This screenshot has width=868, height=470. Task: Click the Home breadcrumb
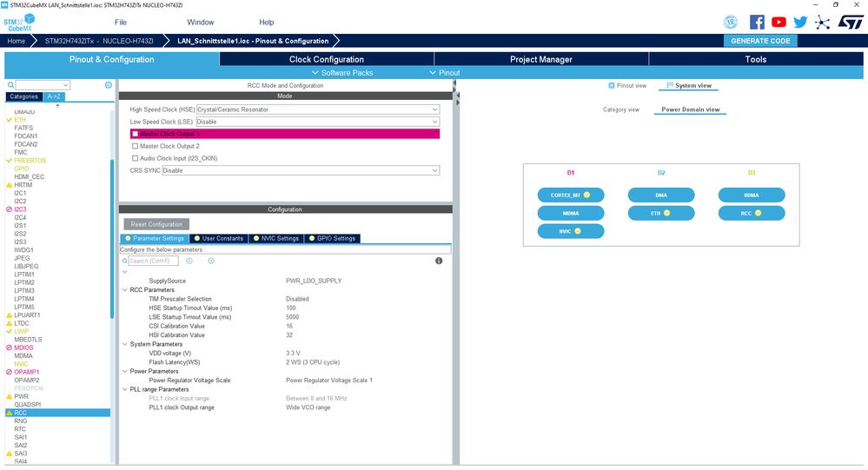point(16,41)
